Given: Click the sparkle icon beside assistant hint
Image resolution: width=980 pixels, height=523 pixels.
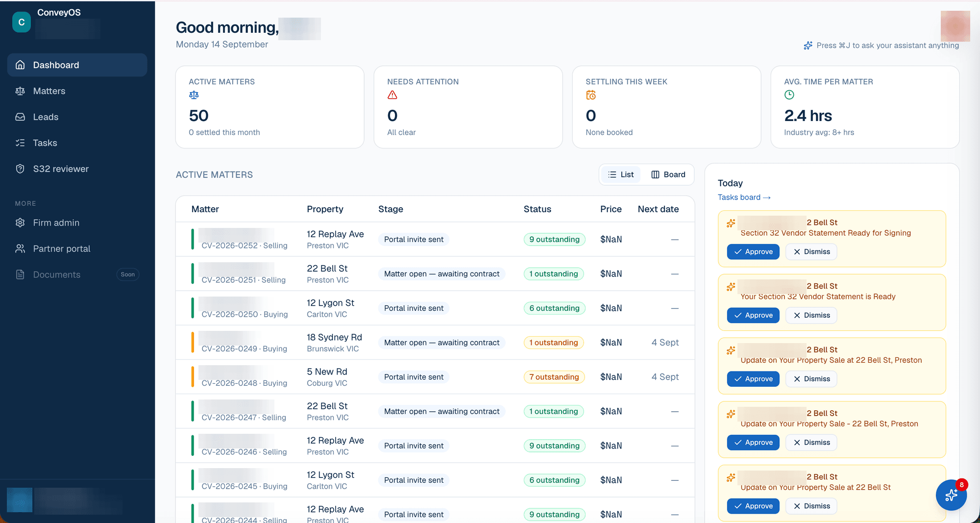Looking at the screenshot, I should [x=808, y=45].
